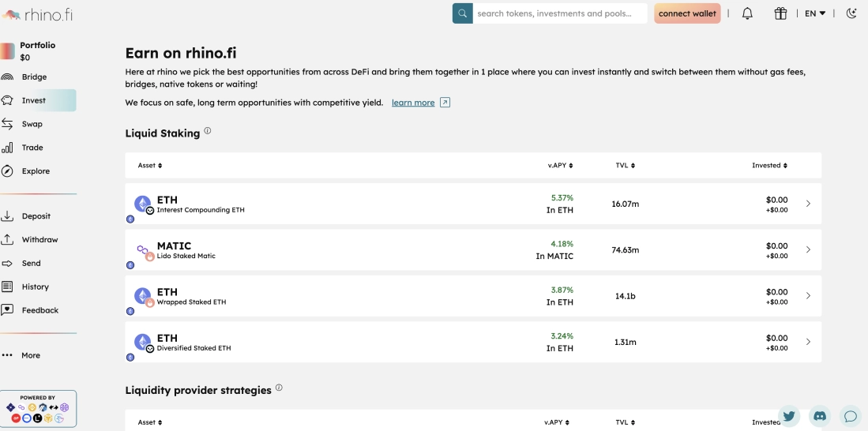The height and width of the screenshot is (431, 868).
Task: Click the Liquid Staking info icon
Action: pos(208,131)
